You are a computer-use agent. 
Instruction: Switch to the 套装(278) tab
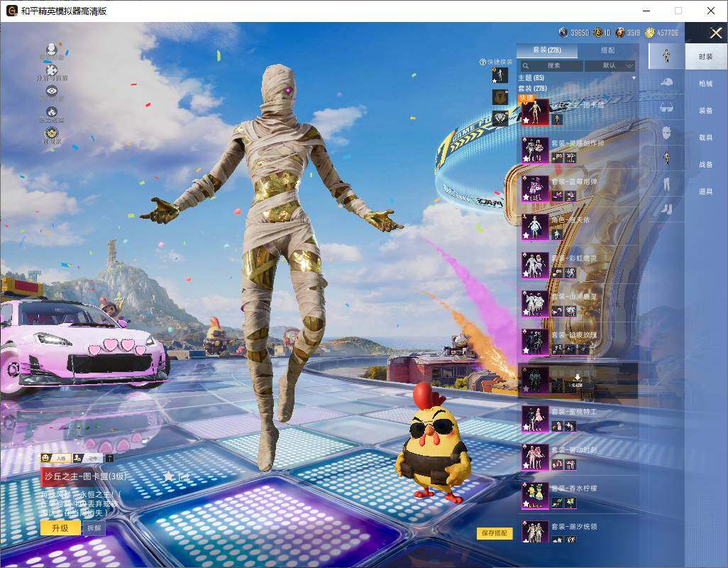547,50
